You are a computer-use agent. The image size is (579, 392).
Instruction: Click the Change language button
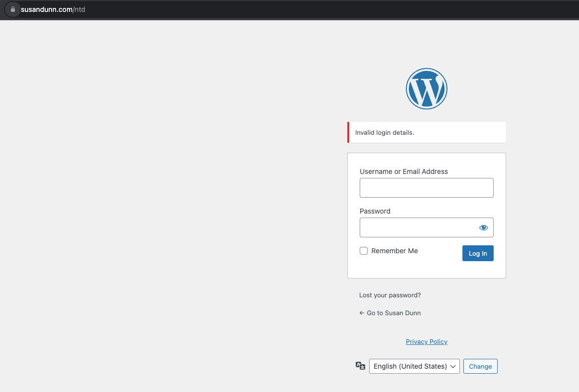pyautogui.click(x=480, y=366)
